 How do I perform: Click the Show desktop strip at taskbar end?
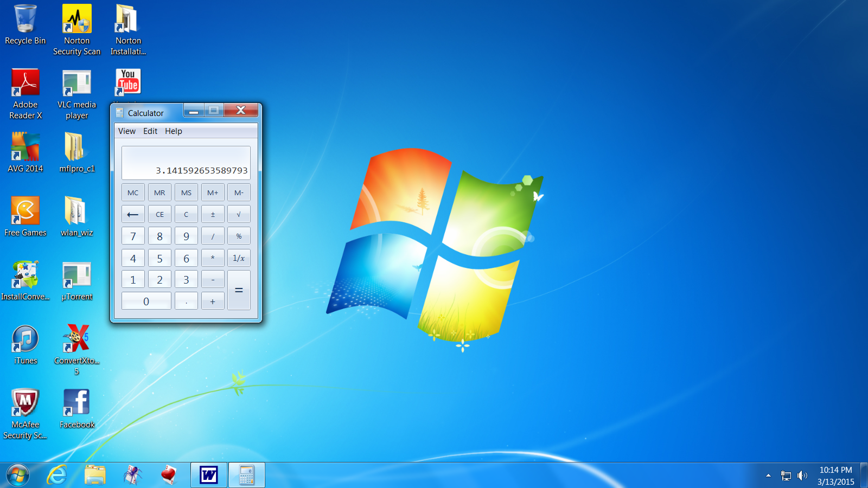click(864, 476)
